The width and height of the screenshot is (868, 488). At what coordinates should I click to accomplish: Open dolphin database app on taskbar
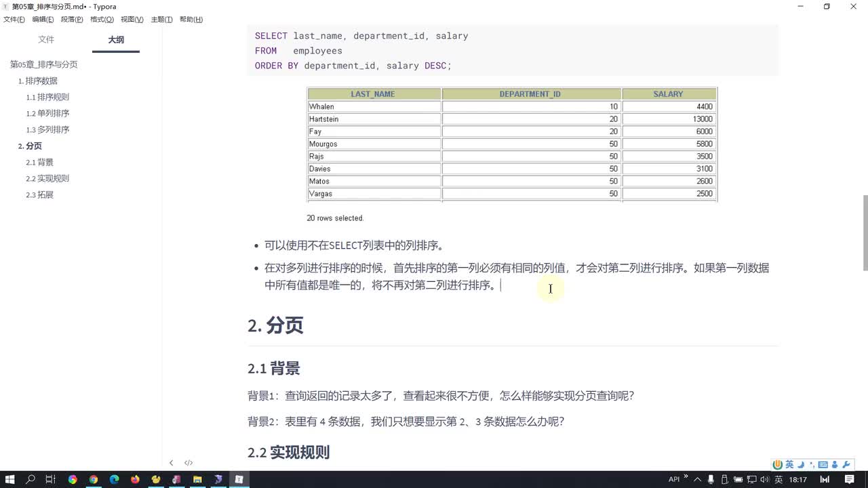coord(218,479)
